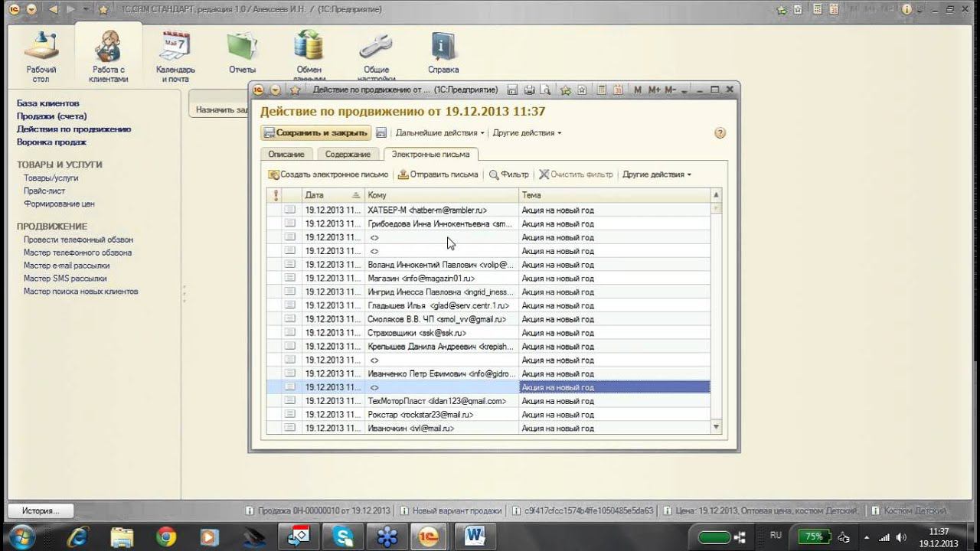Image resolution: width=980 pixels, height=551 pixels.
Task: Click the M- memory button in the dialog title bar
Action: click(x=670, y=90)
